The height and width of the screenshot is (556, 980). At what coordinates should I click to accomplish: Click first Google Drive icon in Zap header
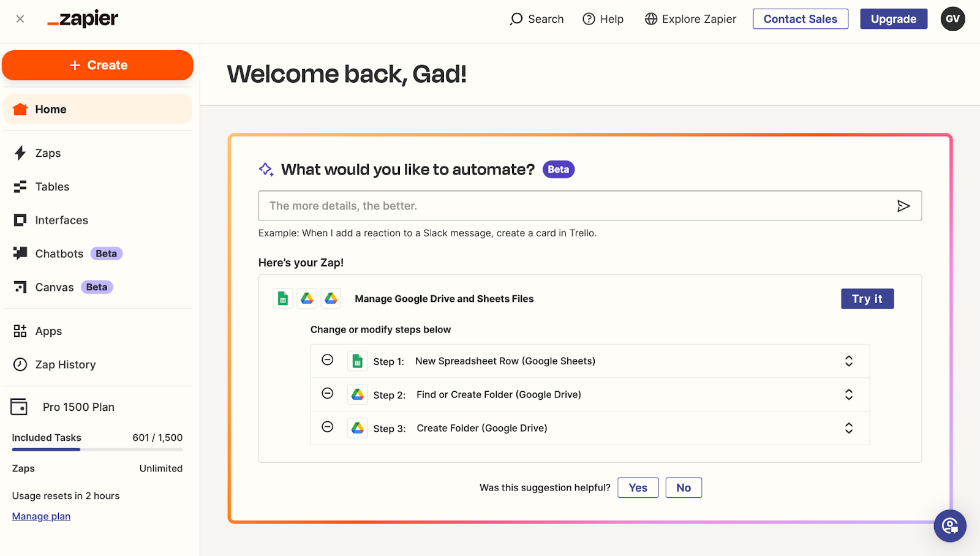pyautogui.click(x=307, y=298)
